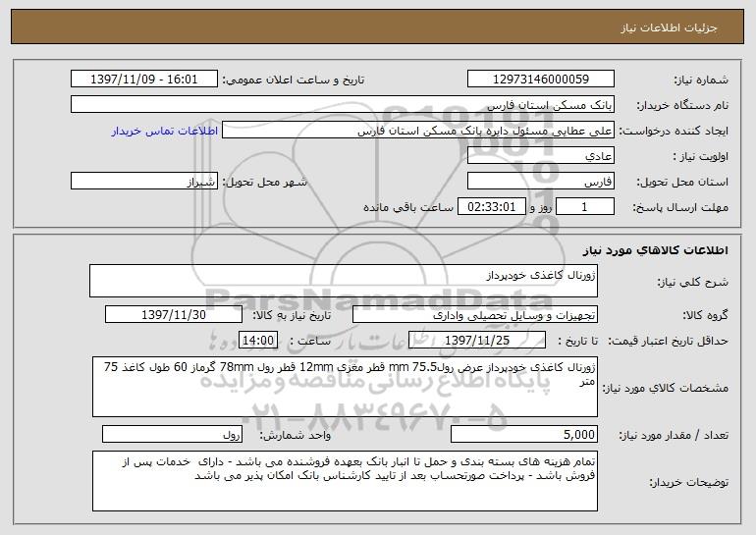This screenshot has width=756, height=535.
Task: Click label اولویت نیاز
Action: (x=701, y=156)
